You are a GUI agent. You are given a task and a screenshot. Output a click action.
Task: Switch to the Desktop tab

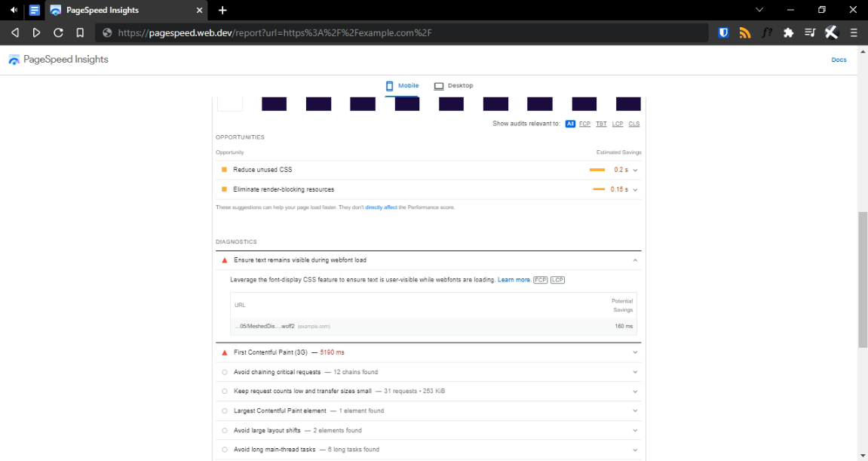454,86
